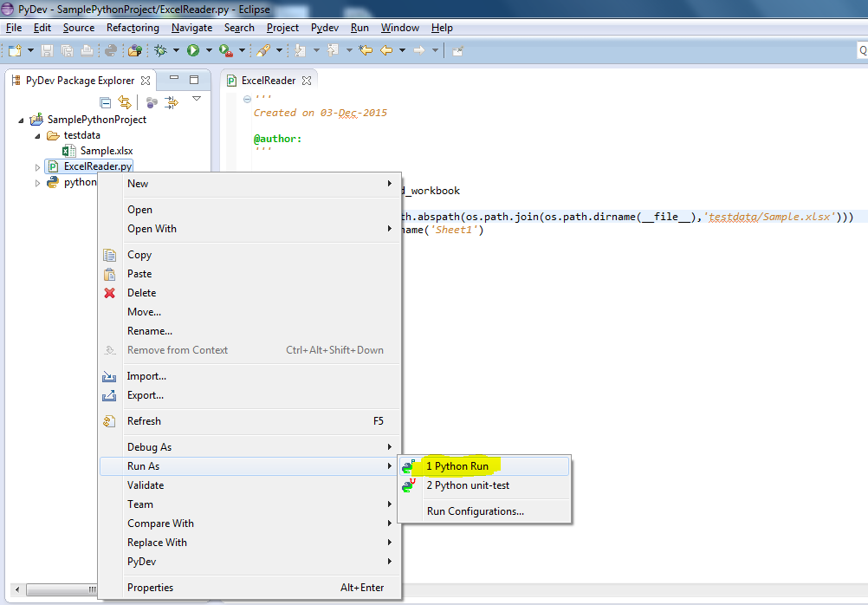868x605 pixels.
Task: Click the Save All toolbar icon
Action: (66, 50)
